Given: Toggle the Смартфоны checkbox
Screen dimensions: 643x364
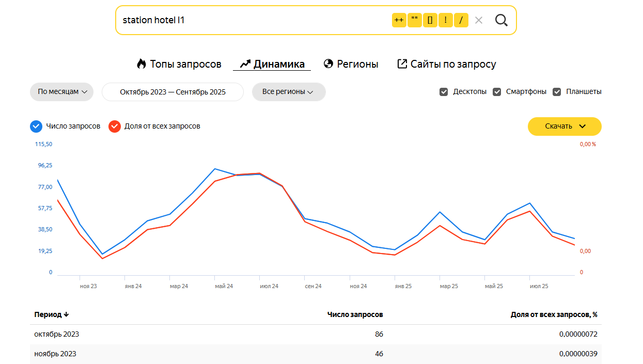Looking at the screenshot, I should point(497,92).
